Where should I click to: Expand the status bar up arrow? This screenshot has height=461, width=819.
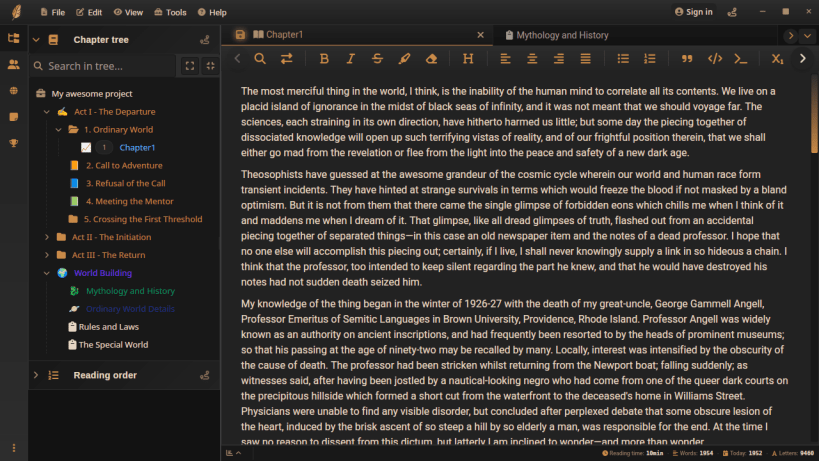pos(239,453)
